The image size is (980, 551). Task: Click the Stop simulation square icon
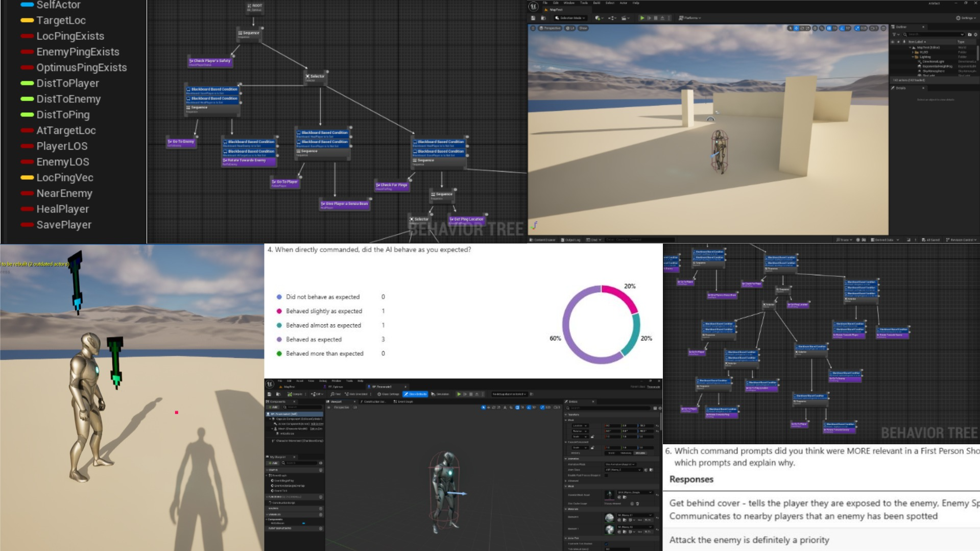(656, 18)
